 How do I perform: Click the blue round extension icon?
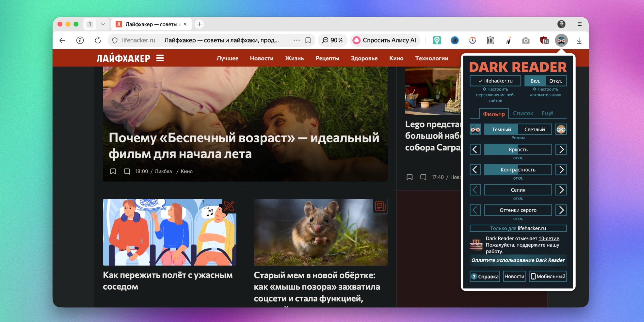point(455,40)
